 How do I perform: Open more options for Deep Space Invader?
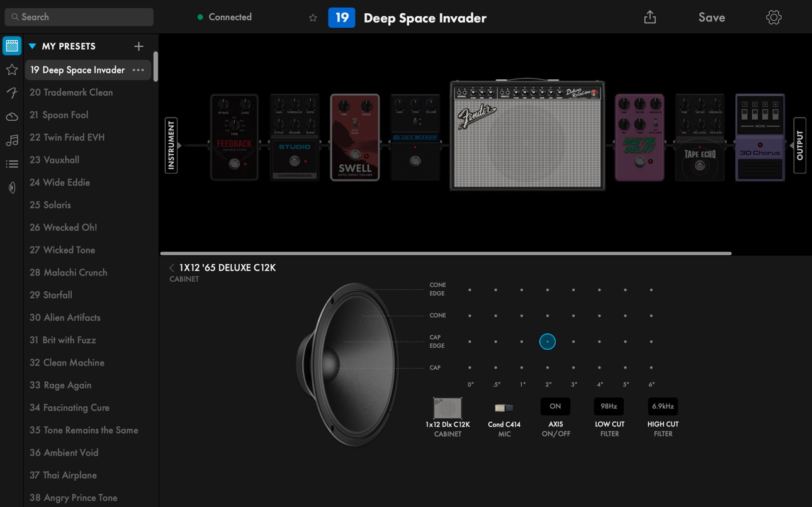(138, 70)
